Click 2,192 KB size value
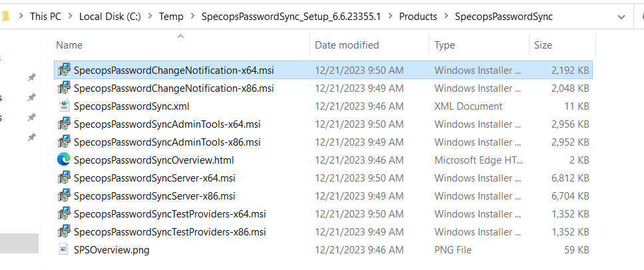The width and height of the screenshot is (644, 270). pyautogui.click(x=570, y=70)
